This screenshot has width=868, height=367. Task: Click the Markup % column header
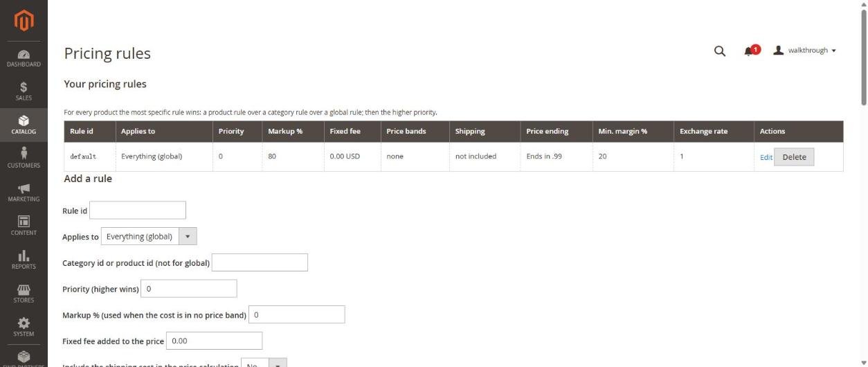point(292,132)
